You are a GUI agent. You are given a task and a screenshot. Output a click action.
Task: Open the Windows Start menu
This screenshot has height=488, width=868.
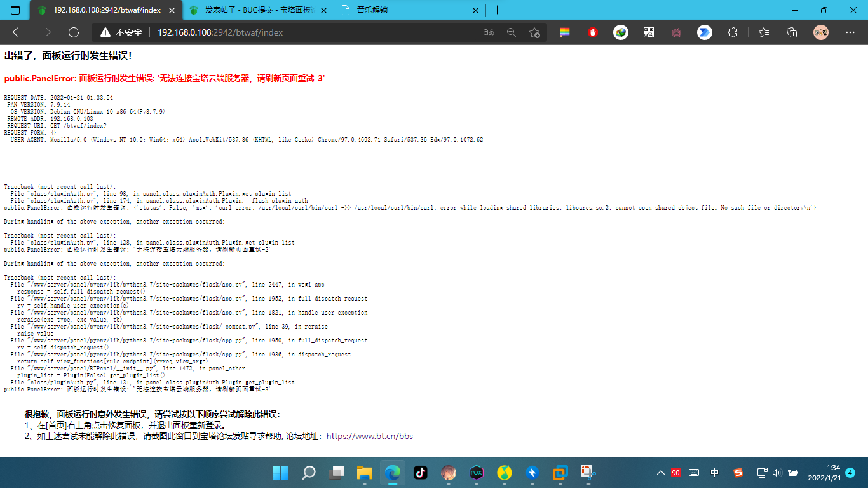coord(280,473)
